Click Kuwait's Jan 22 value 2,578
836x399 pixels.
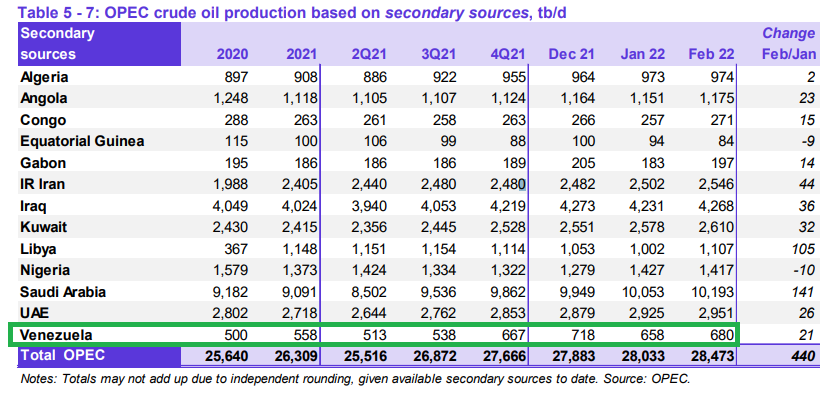647,227
